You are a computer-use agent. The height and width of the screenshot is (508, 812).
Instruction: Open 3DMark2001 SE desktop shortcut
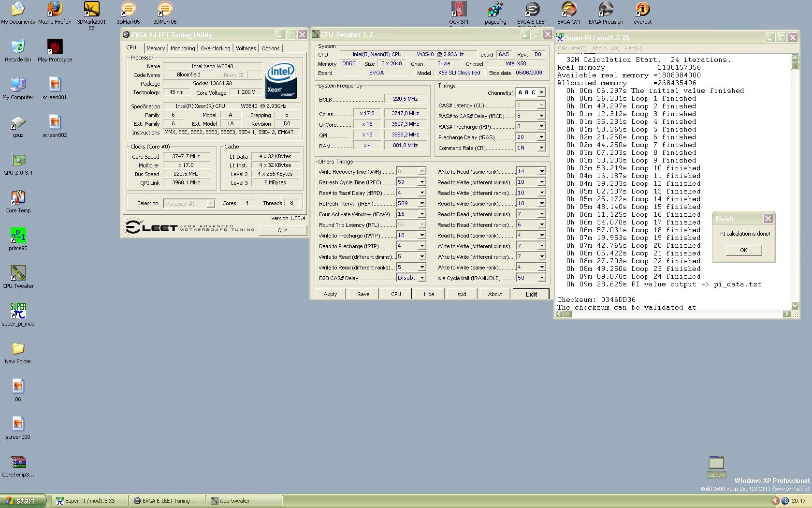pyautogui.click(x=91, y=15)
